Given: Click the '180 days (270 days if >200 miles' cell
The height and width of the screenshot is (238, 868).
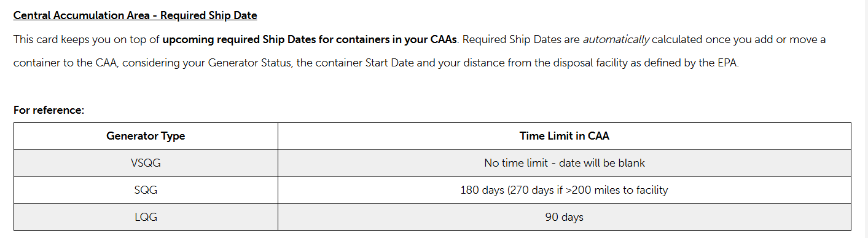Looking at the screenshot, I should pos(565,190).
